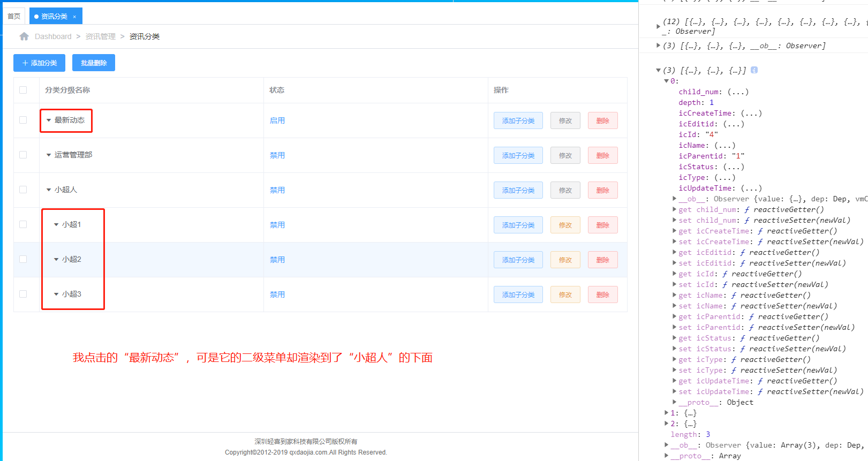The width and height of the screenshot is (868, 461).
Task: Go to Dashboard breadcrumb
Action: (53, 36)
